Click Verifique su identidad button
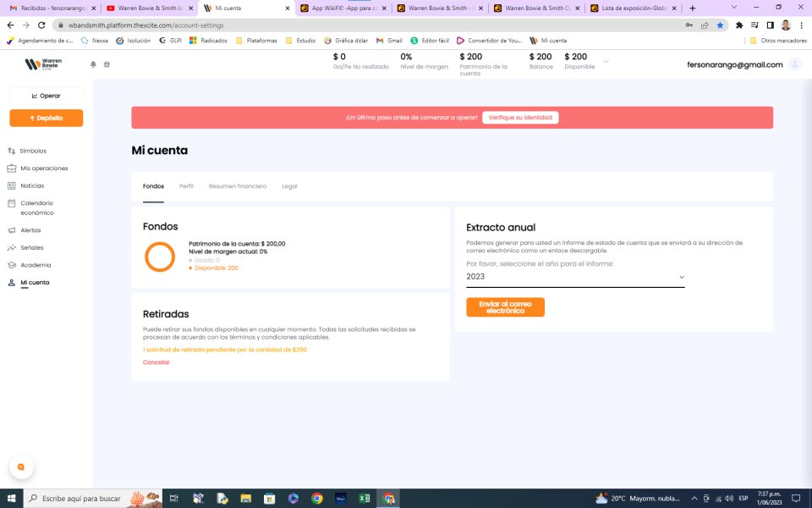This screenshot has width=812, height=508. (520, 118)
